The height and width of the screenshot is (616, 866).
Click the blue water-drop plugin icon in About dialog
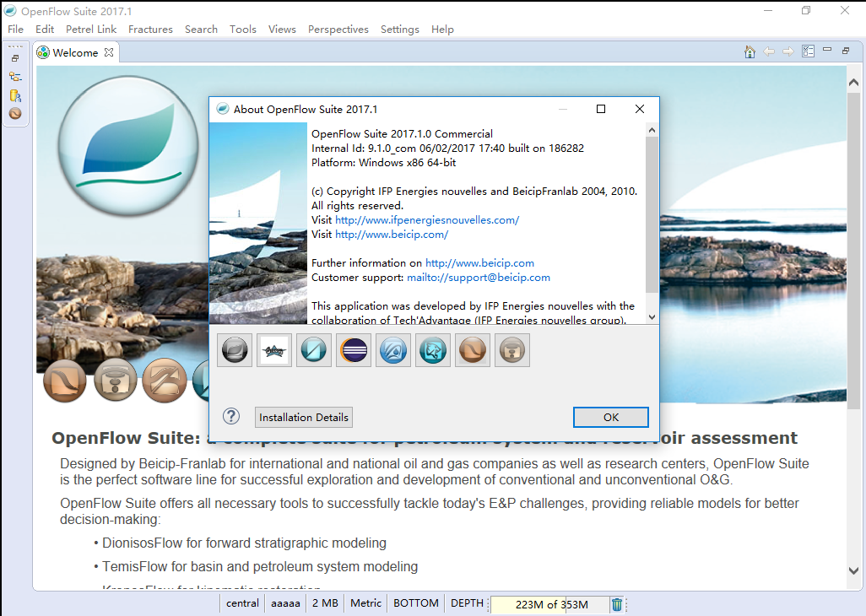point(393,350)
